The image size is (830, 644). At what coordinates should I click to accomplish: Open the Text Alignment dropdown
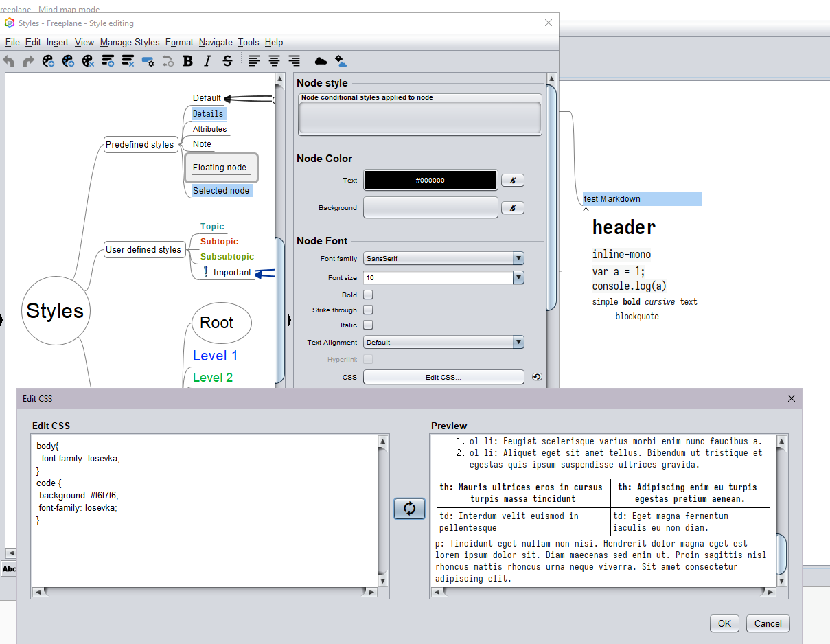518,342
